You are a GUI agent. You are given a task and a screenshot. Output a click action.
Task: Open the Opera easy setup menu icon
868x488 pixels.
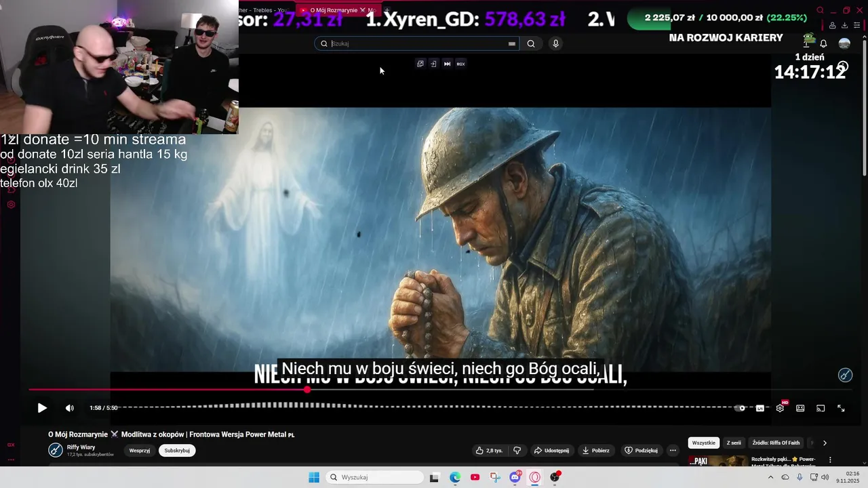pos(856,25)
